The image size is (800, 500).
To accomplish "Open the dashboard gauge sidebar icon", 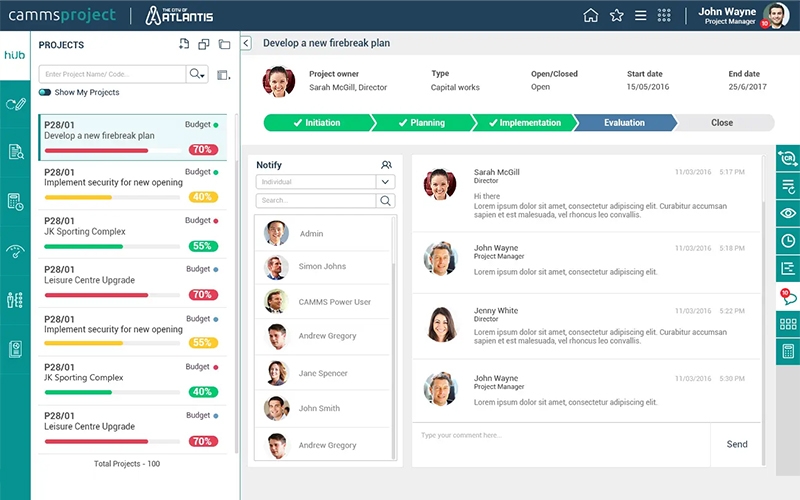I will pyautogui.click(x=15, y=251).
